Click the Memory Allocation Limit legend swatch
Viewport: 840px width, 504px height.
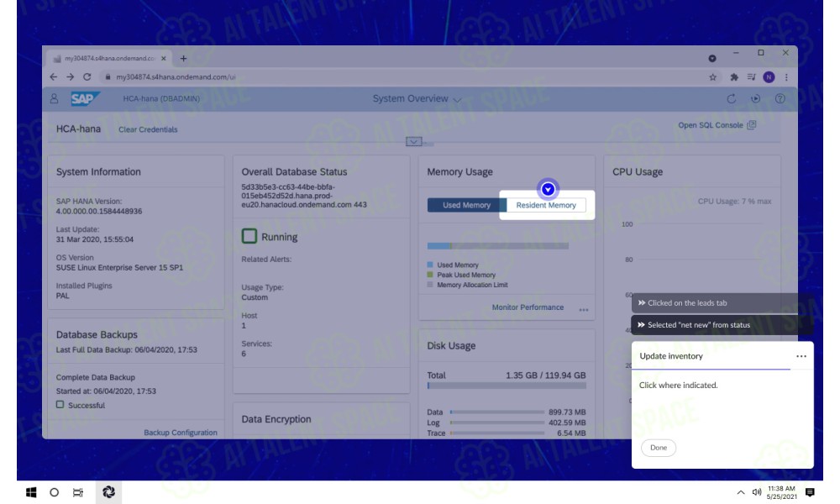[429, 285]
